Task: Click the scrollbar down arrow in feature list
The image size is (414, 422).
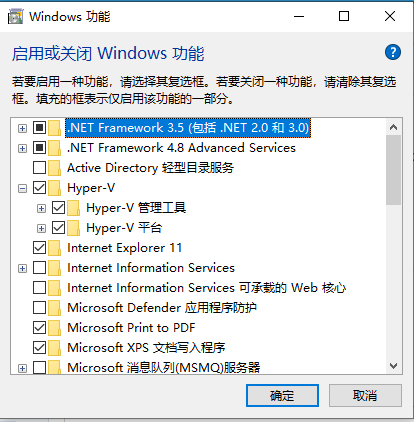Action: [393, 366]
